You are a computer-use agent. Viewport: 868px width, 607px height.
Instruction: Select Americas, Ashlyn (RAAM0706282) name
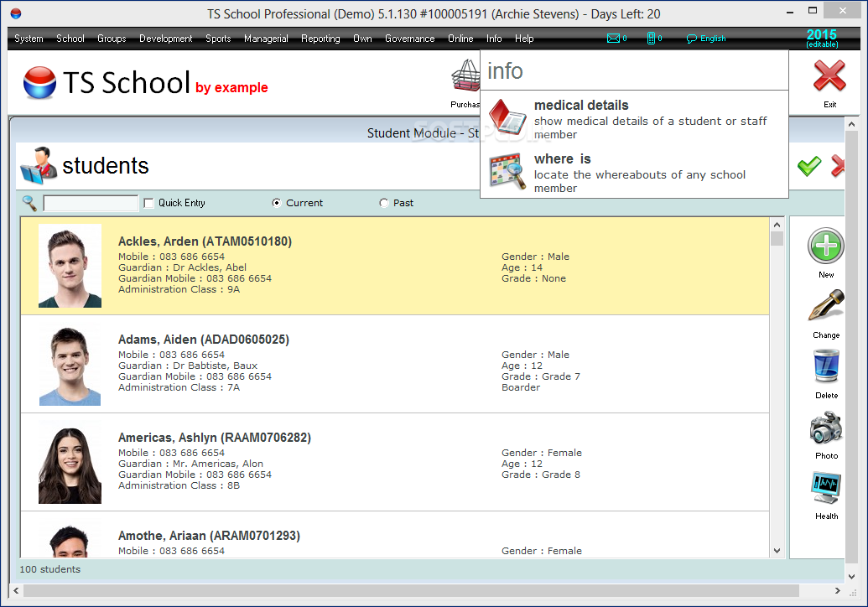pyautogui.click(x=214, y=437)
